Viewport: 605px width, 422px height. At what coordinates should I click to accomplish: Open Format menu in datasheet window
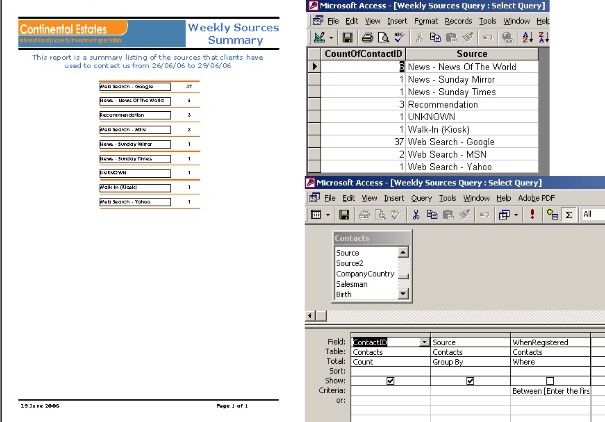pyautogui.click(x=426, y=21)
